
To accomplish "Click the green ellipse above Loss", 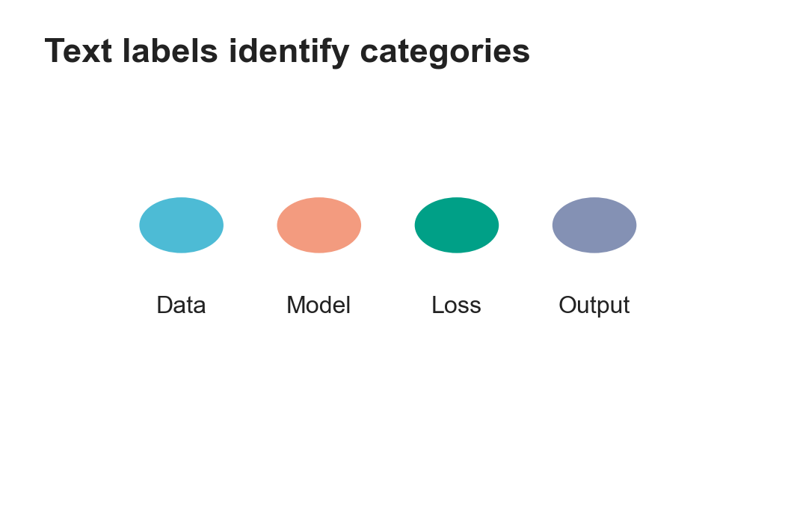I will pyautogui.click(x=457, y=225).
